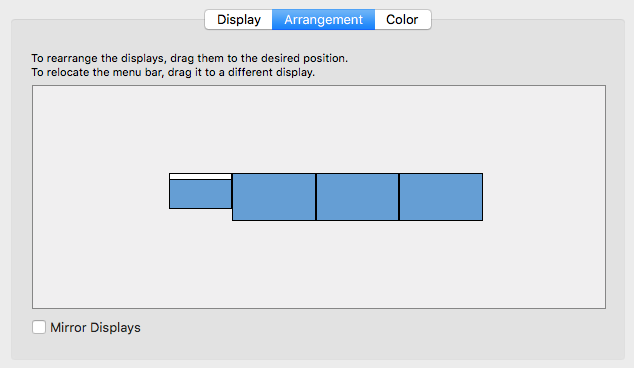Screen dimensions: 634x368
Task: Select the small leftmost display rectangle
Action: coord(201,194)
